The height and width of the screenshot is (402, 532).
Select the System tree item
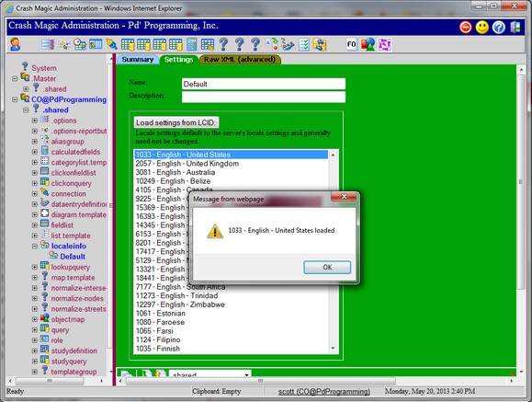(x=44, y=68)
